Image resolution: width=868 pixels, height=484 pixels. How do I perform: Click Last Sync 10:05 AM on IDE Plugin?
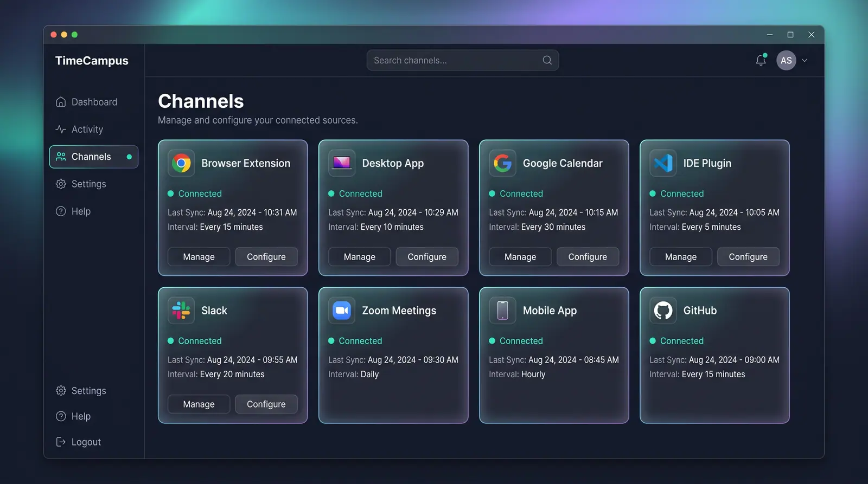tap(714, 212)
